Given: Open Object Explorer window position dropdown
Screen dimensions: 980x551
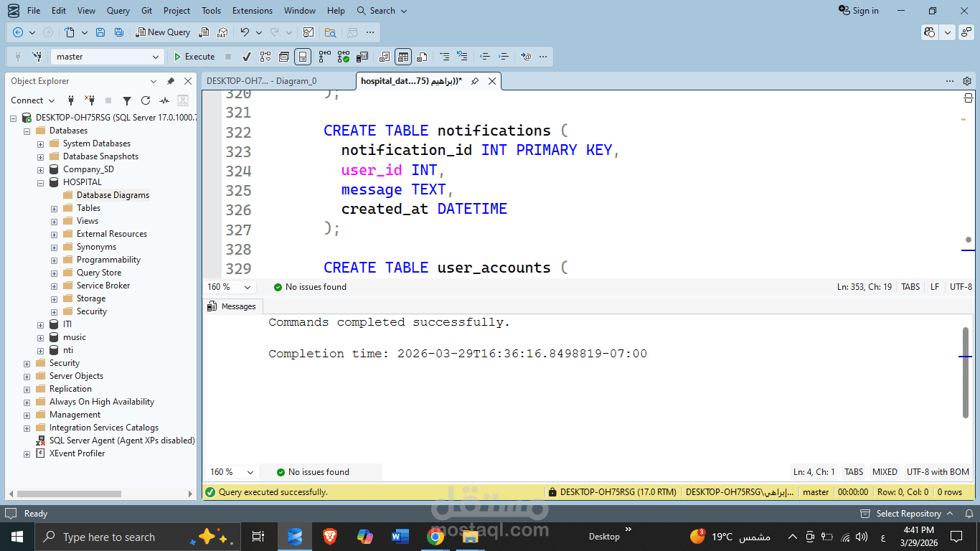Looking at the screenshot, I should coord(154,81).
